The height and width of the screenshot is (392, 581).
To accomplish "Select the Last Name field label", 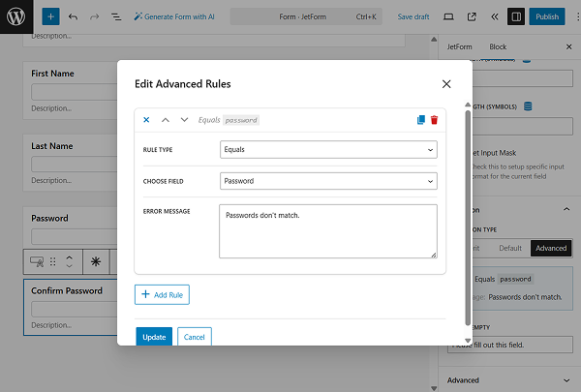I will [x=52, y=146].
